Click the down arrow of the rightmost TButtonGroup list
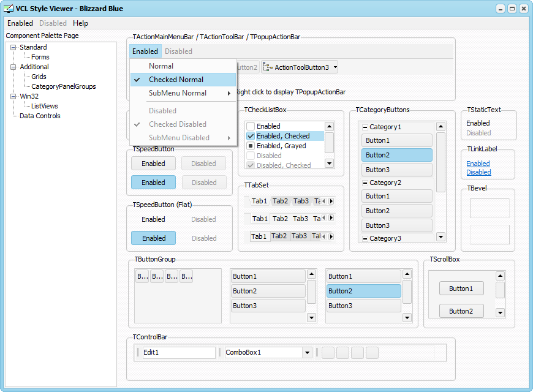The height and width of the screenshot is (392, 533). (407, 317)
